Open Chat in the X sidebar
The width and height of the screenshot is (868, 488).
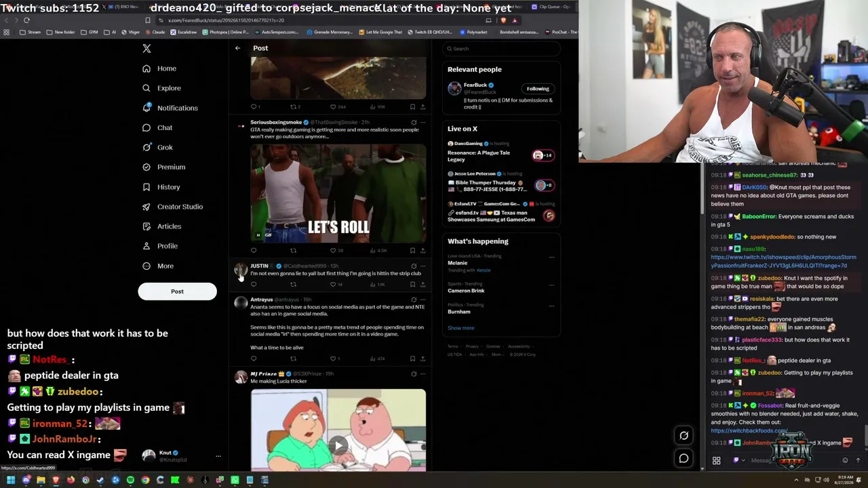click(157, 127)
